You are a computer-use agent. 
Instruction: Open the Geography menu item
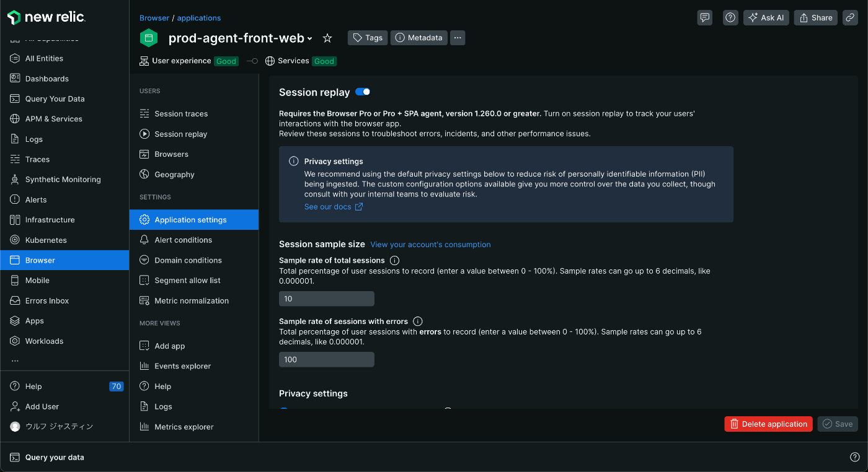194,175
